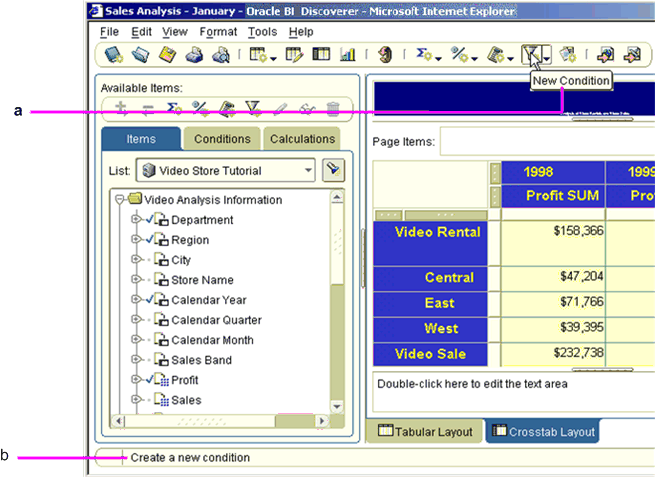Click the Page Items field
656x478 pixels.
click(x=547, y=141)
